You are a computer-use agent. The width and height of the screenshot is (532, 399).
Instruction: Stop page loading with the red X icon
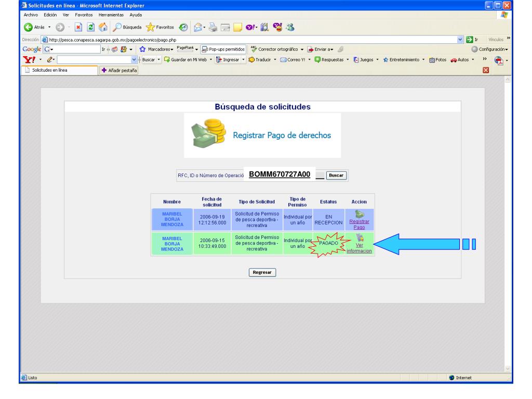(78, 27)
